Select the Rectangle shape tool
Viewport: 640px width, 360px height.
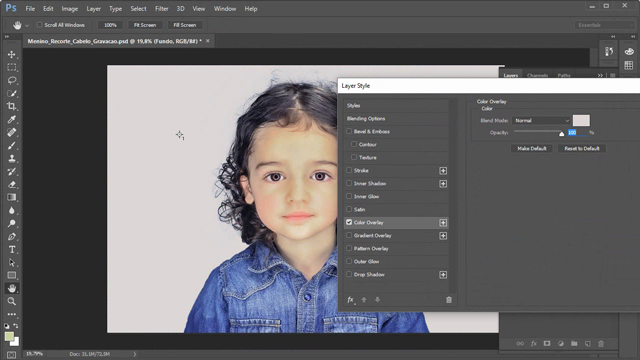click(11, 276)
